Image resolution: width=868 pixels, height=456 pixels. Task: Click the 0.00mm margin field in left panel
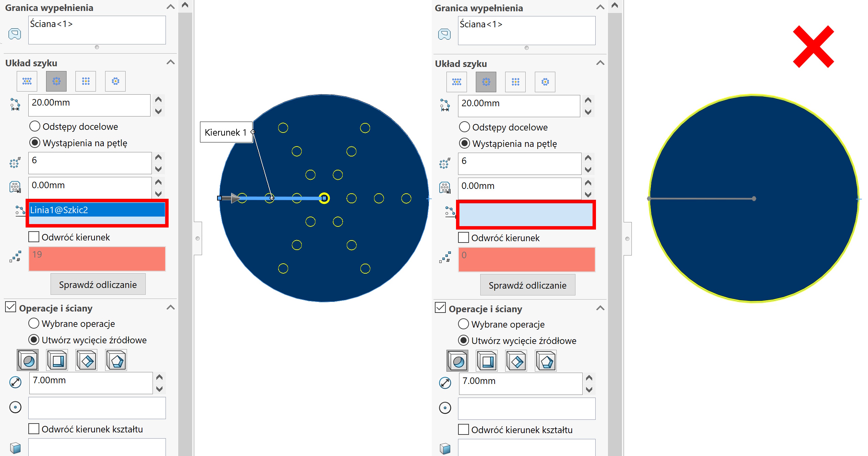click(x=90, y=188)
